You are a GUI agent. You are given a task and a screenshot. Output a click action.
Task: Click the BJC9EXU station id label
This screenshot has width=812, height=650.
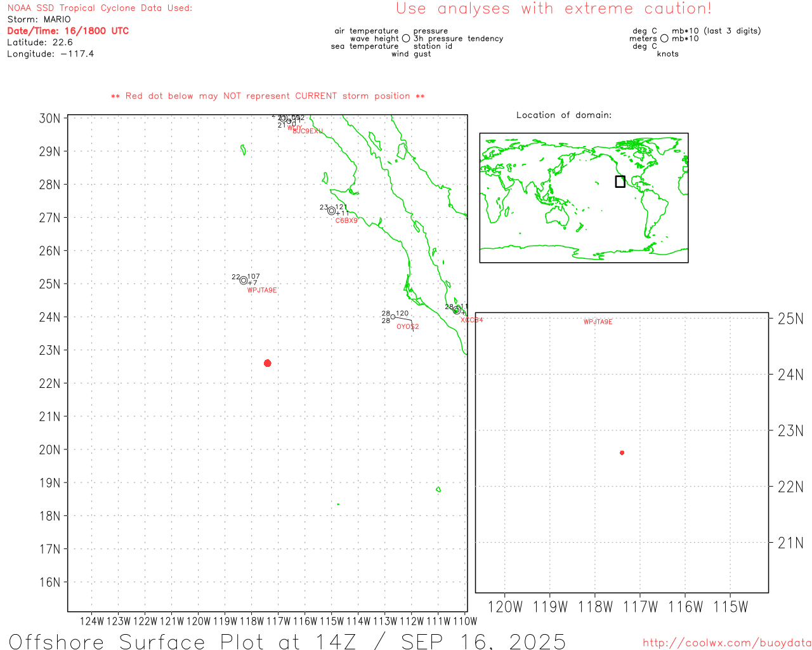[x=308, y=131]
